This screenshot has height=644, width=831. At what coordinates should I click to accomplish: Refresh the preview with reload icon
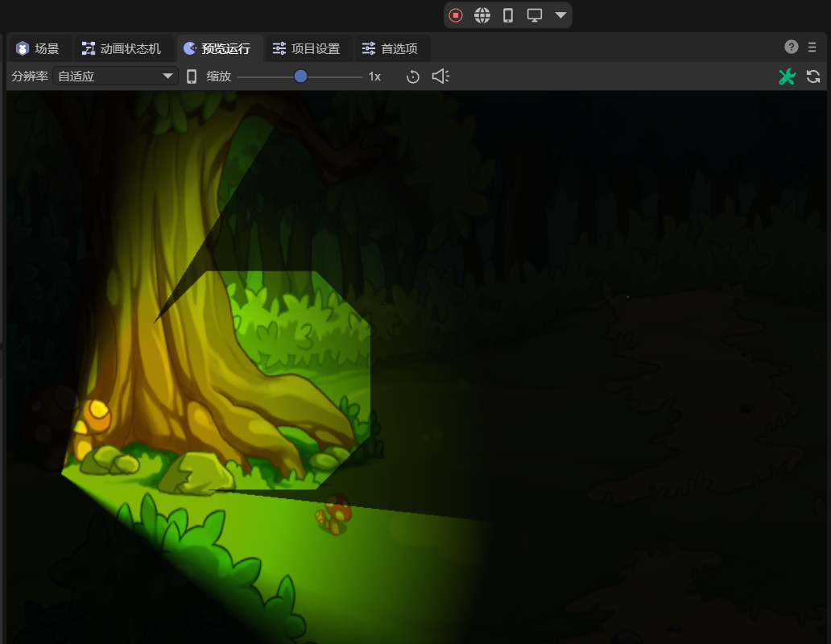813,76
